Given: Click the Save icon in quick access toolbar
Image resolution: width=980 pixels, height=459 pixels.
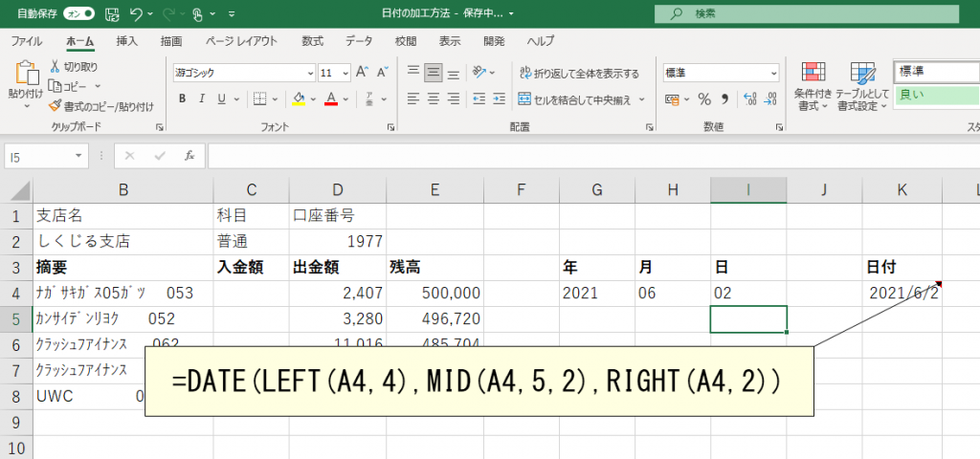Looking at the screenshot, I should pos(112,14).
